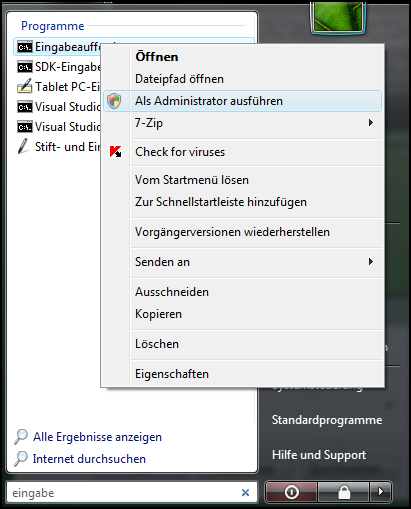This screenshot has height=509, width=411.
Task: Click the Eingabeaufforderung command prompt icon
Action: (25, 47)
